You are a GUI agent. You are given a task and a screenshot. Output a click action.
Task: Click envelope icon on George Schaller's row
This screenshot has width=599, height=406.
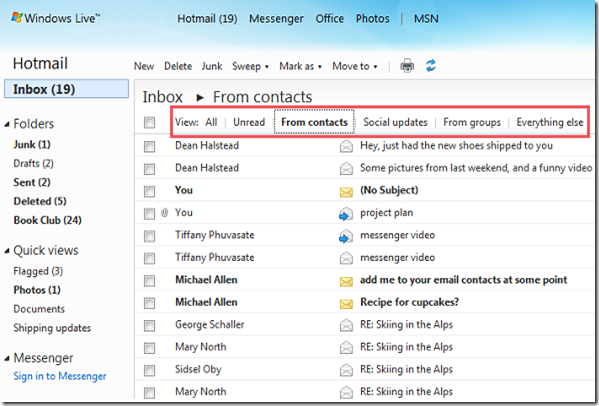346,325
